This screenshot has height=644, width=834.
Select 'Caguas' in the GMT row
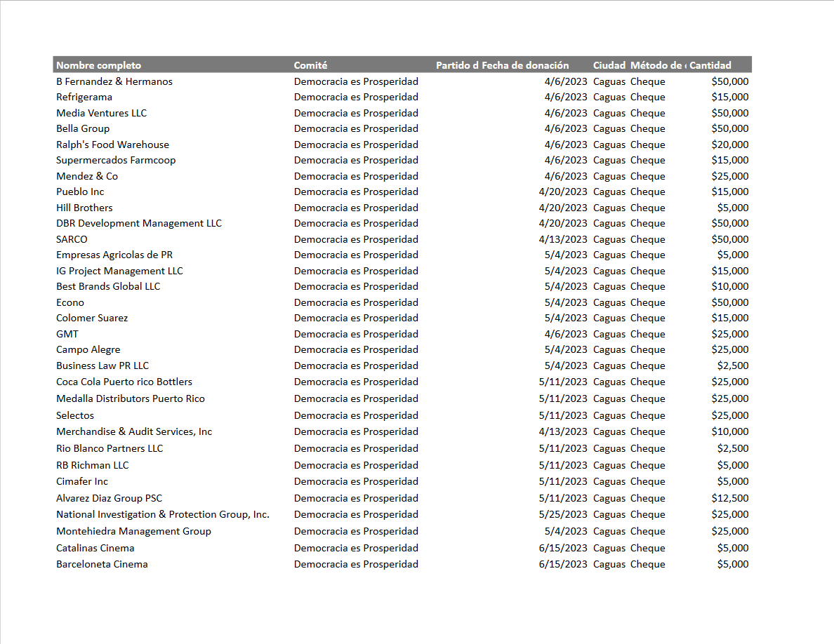609,334
